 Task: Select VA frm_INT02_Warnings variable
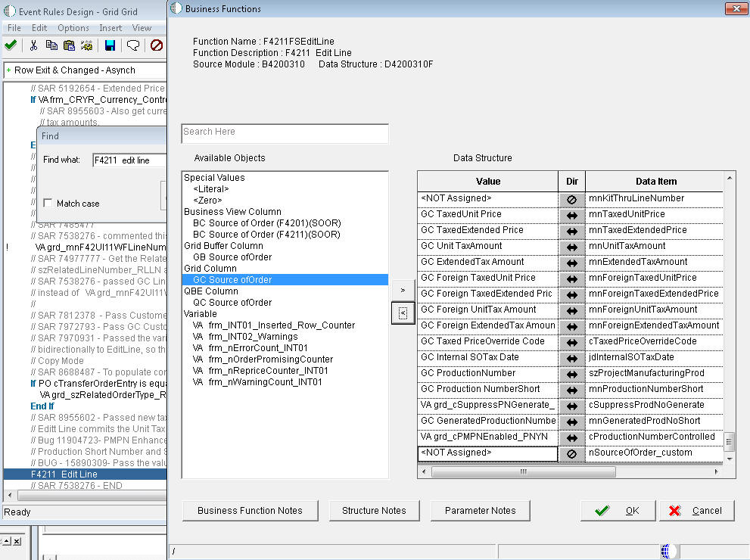(x=245, y=337)
